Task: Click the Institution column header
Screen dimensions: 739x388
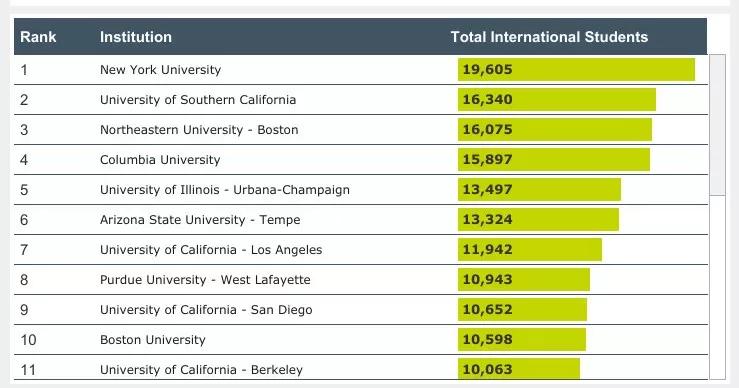Action: (136, 37)
